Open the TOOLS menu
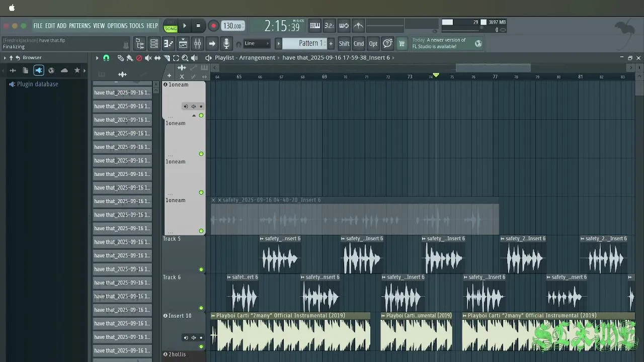The width and height of the screenshot is (644, 362). point(137,26)
